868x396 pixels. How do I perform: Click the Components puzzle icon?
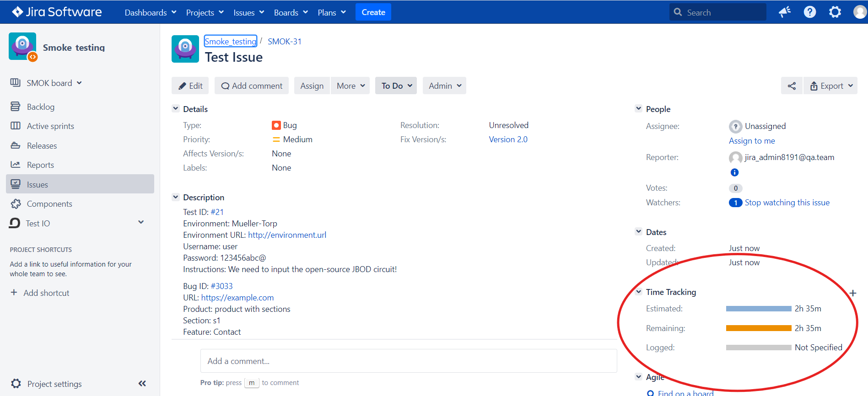click(16, 203)
